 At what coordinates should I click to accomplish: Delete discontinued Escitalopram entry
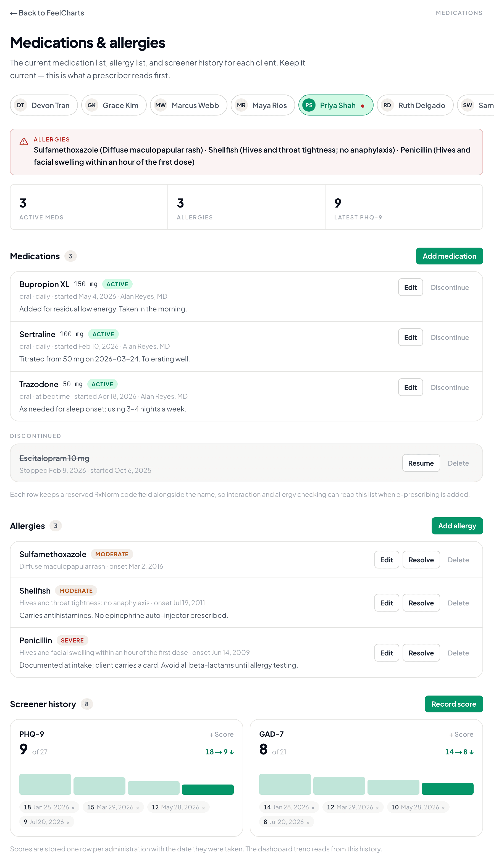pos(458,463)
